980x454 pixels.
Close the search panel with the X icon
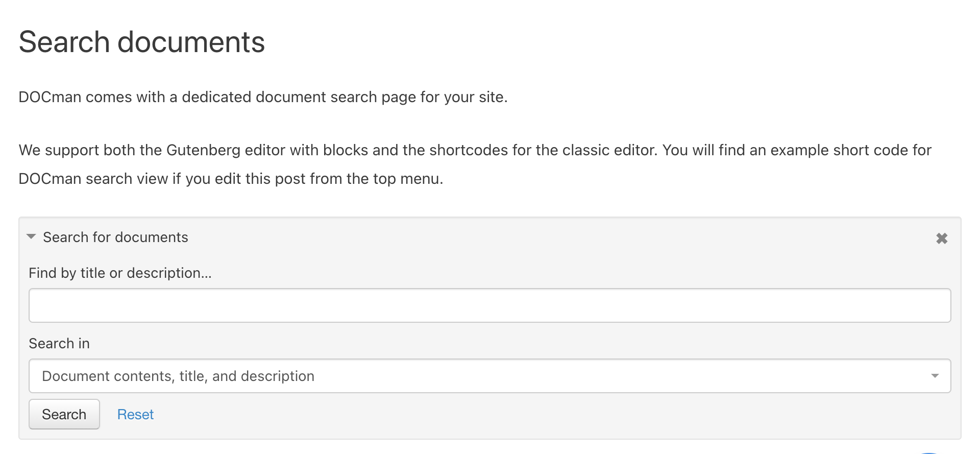tap(942, 238)
